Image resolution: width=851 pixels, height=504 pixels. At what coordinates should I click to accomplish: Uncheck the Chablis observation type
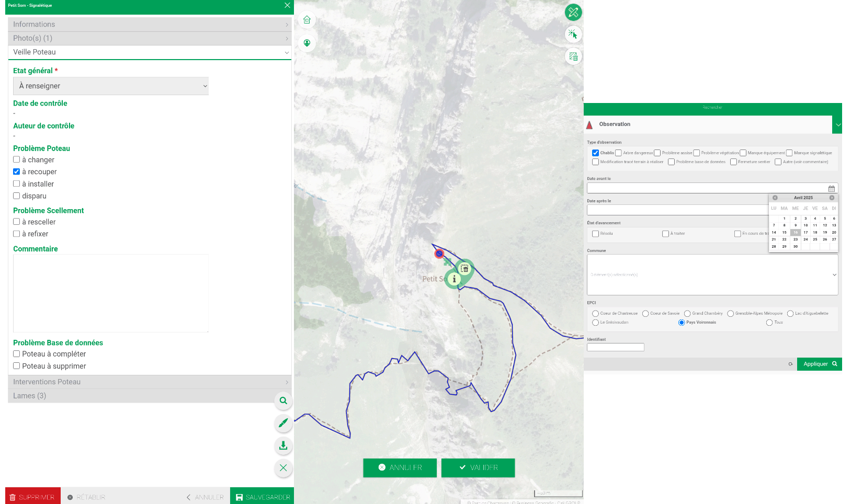click(595, 153)
